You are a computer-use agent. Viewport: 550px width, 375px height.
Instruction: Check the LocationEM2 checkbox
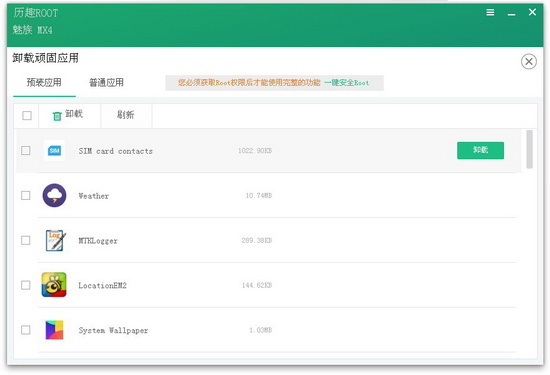point(26,285)
